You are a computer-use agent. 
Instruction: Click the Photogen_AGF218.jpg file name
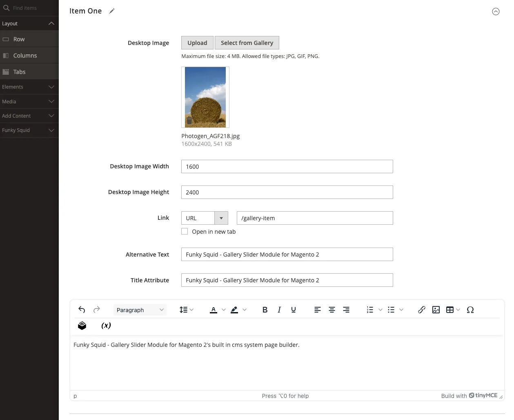point(210,136)
